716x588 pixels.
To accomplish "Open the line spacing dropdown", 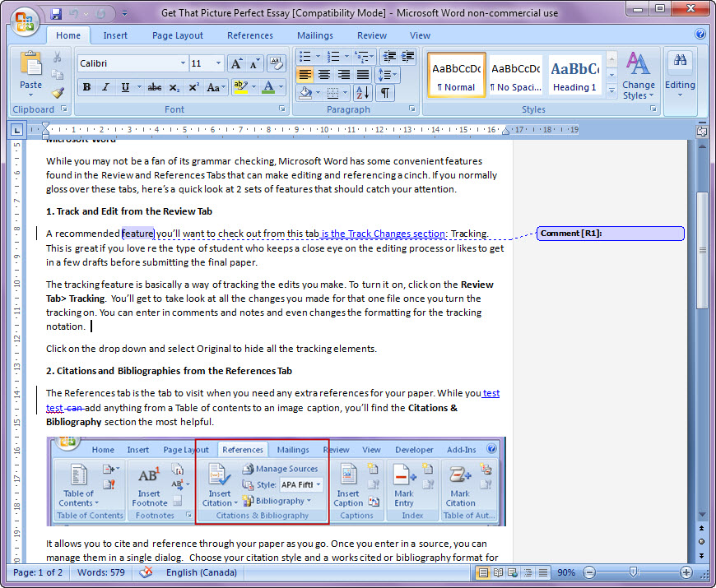I will [x=388, y=74].
